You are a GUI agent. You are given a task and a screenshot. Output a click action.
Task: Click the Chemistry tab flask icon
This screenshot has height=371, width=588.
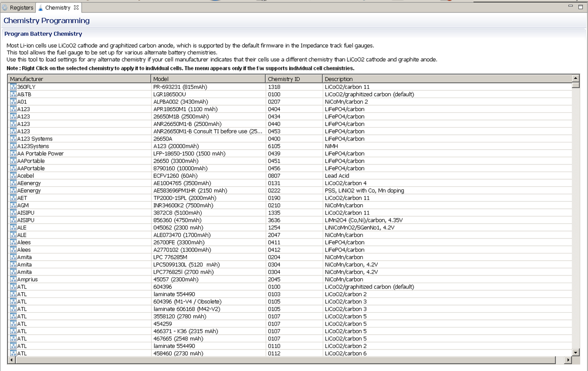[x=41, y=8]
